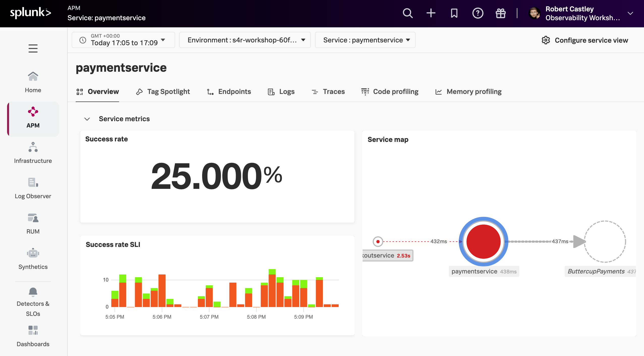Open RUM from the left navigation
The height and width of the screenshot is (356, 644).
[33, 223]
